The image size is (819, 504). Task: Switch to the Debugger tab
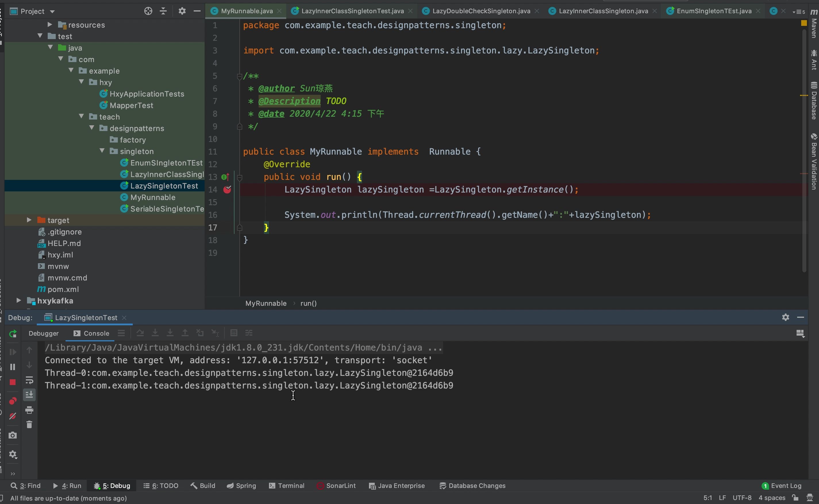pyautogui.click(x=44, y=333)
